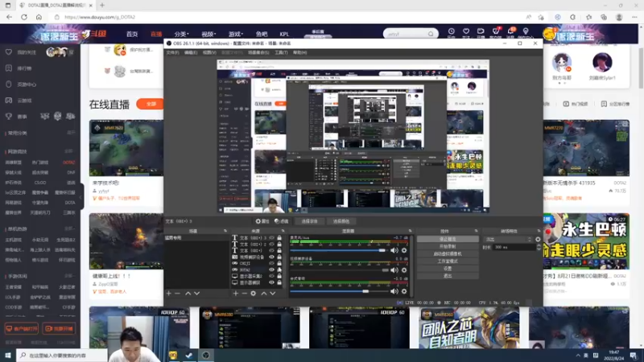The width and height of the screenshot is (644, 362).
Task: Open transition properties gear icon
Action: [x=538, y=239]
